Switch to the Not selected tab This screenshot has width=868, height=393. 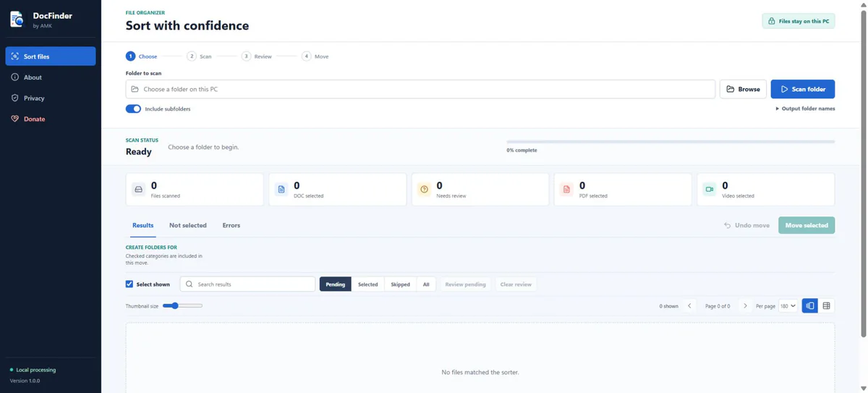coord(188,225)
